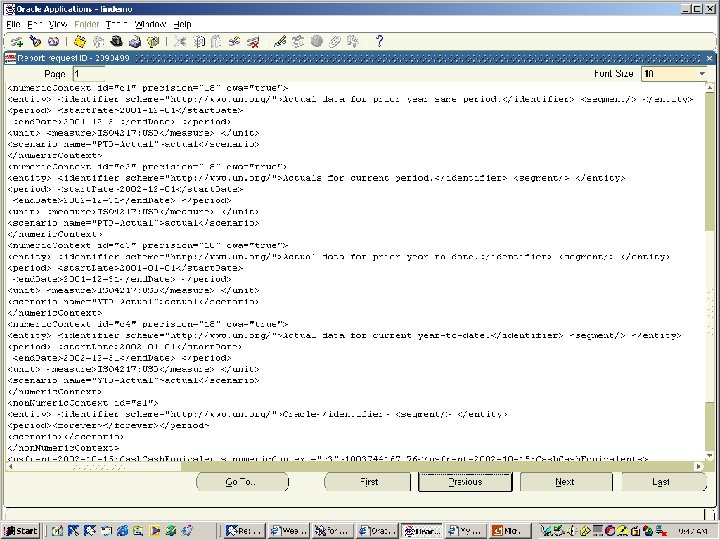Click the Show Navigator toolbar icon
The image size is (720, 540).
[x=53, y=42]
